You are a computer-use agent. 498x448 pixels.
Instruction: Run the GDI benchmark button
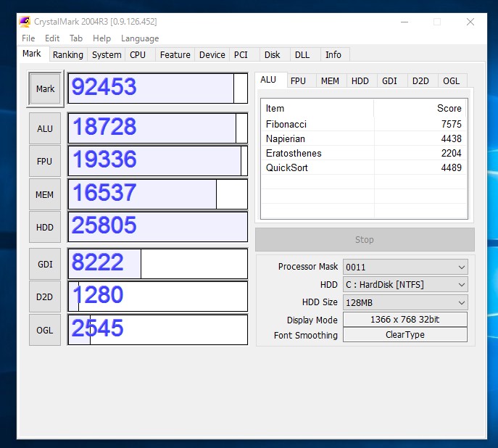tap(45, 264)
